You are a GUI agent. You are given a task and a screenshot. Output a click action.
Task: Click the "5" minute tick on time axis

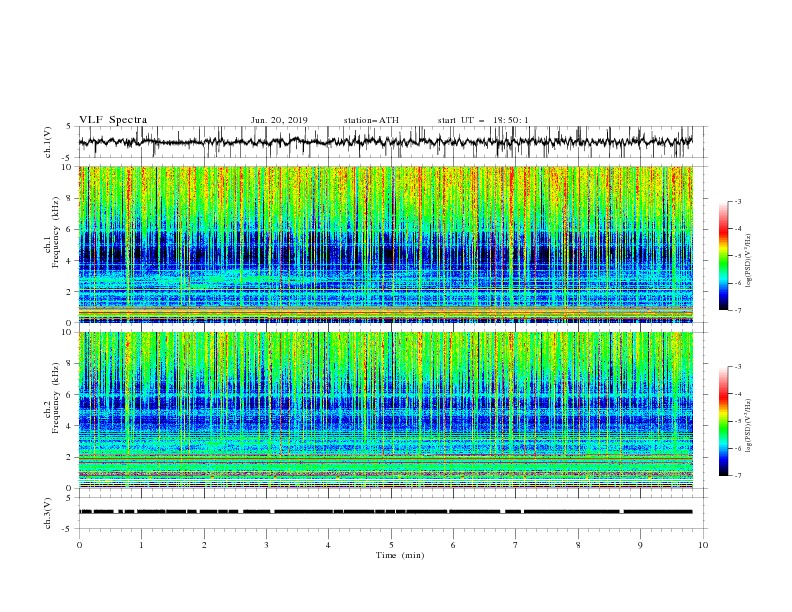point(391,545)
